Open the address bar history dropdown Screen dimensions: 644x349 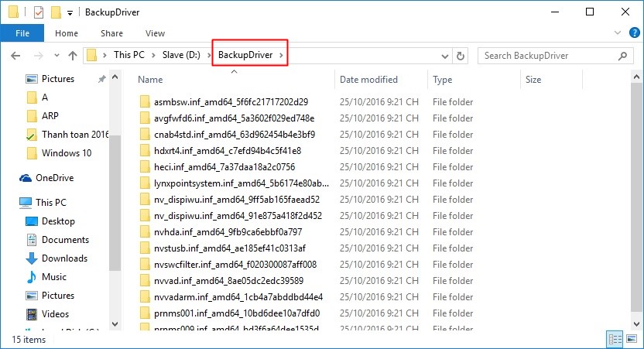click(x=444, y=56)
